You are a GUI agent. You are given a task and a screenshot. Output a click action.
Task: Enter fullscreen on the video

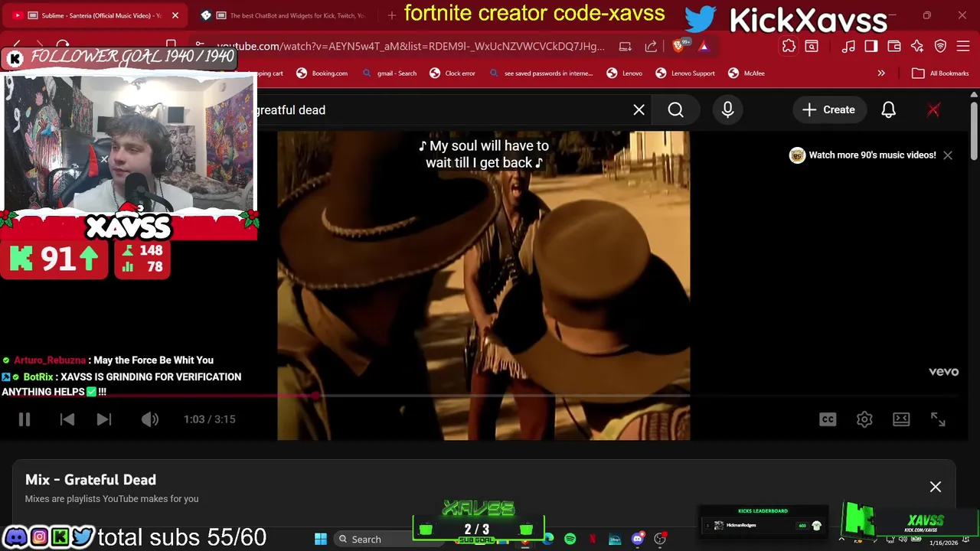[938, 419]
